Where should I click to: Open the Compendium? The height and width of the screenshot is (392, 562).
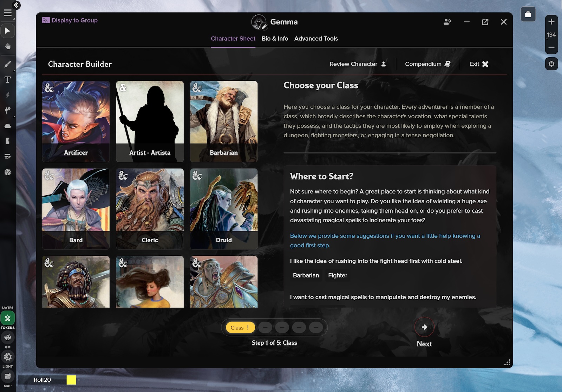[428, 64]
